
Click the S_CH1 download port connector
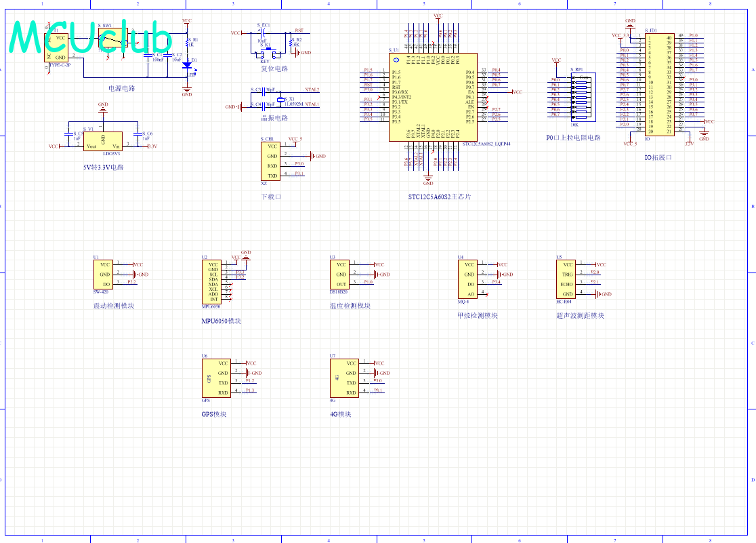pyautogui.click(x=270, y=161)
